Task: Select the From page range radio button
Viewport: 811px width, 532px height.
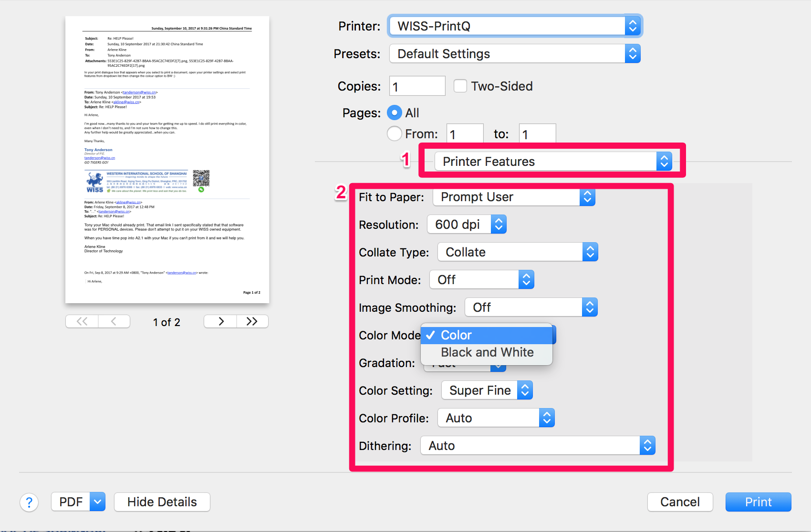Action: (395, 133)
